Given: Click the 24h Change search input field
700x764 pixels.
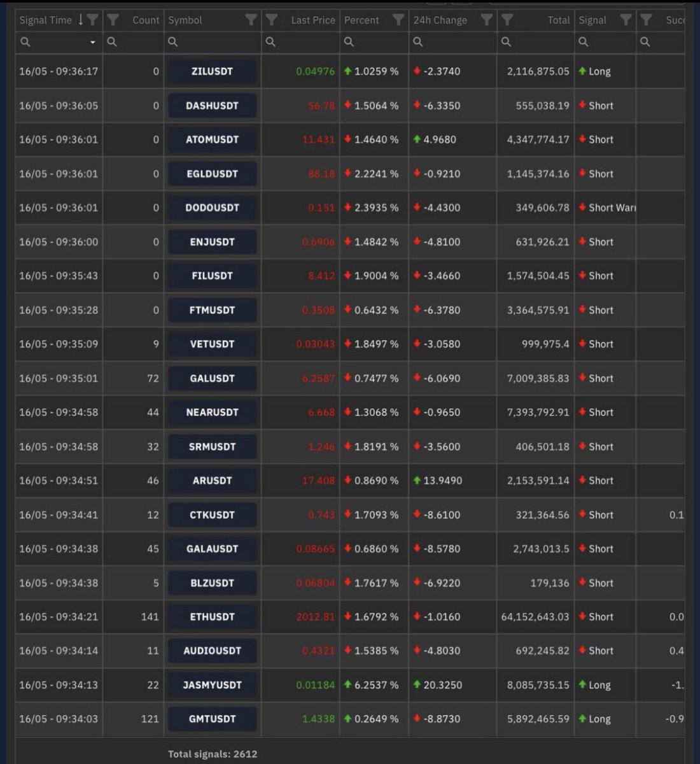Looking at the screenshot, I should pyautogui.click(x=452, y=42).
